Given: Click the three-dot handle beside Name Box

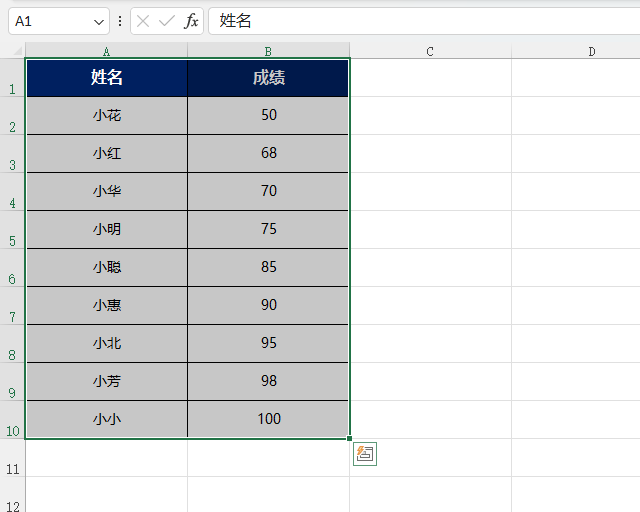Looking at the screenshot, I should (x=120, y=21).
